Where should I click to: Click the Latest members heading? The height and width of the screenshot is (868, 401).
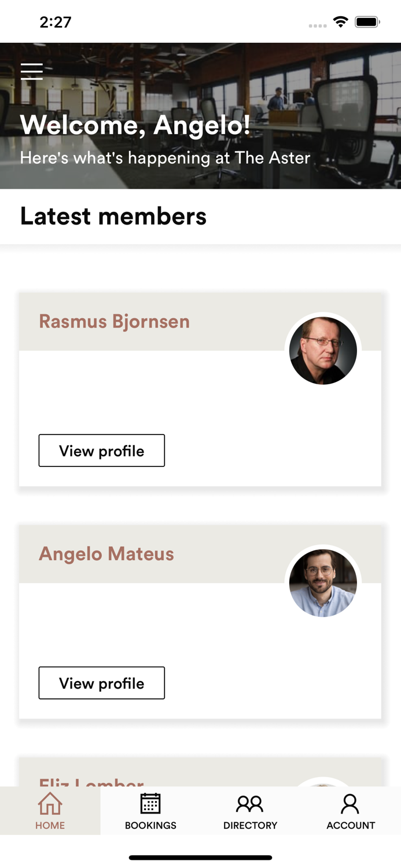[x=113, y=216]
